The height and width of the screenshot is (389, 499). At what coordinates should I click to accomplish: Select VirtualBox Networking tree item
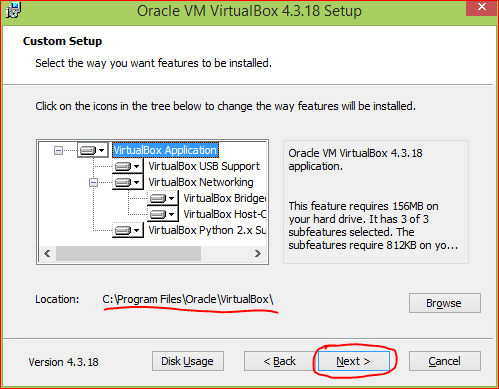pyautogui.click(x=201, y=182)
